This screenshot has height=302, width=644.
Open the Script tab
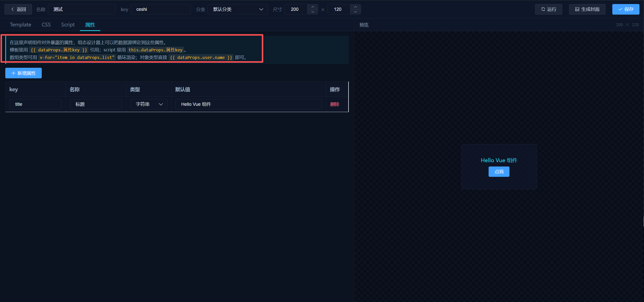[x=68, y=25]
